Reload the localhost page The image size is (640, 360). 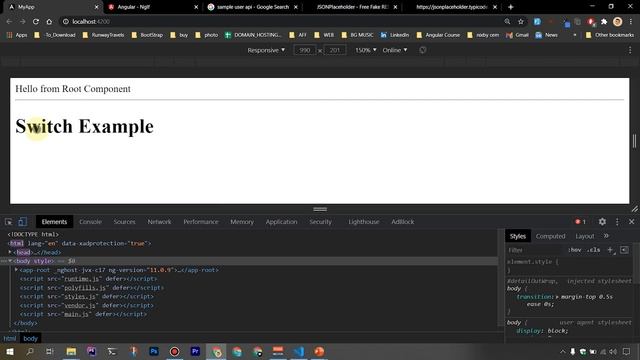coord(36,22)
